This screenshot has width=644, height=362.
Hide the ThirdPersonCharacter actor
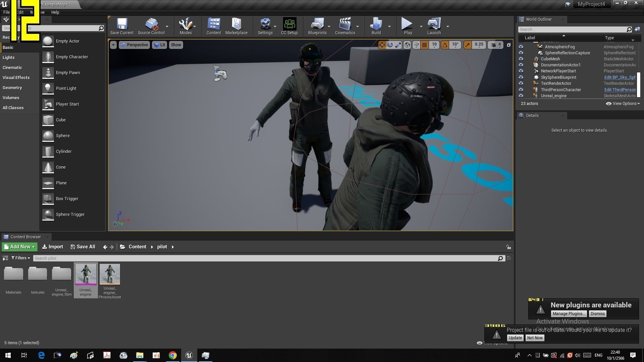521,90
